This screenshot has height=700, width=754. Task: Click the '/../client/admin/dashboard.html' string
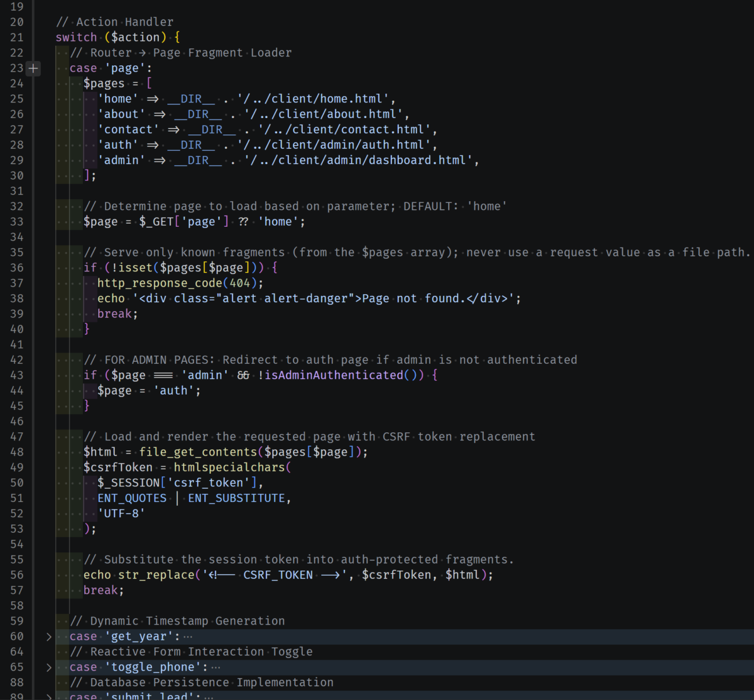(x=358, y=160)
